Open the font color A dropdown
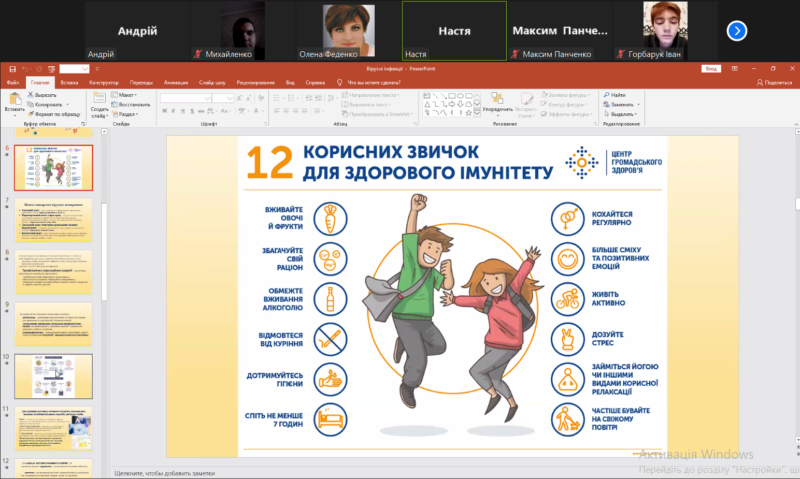 click(x=258, y=111)
